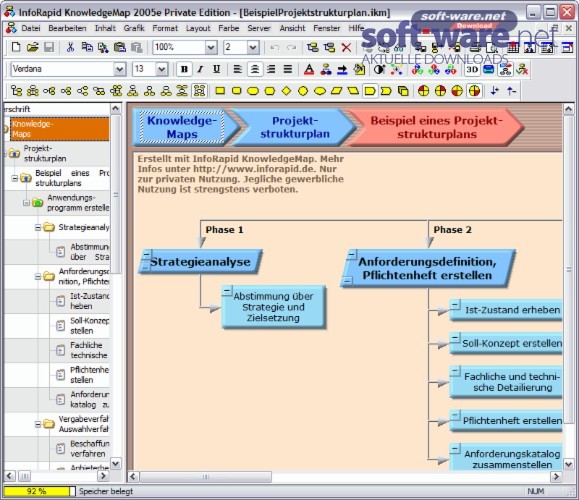This screenshot has height=500, width=579.
Task: Collapse the Soll-Konzept erstellen node minus box
Action: (455, 338)
